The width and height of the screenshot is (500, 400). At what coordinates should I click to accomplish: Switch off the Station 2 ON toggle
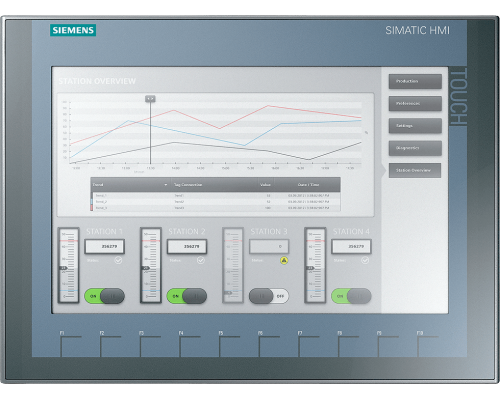click(187, 296)
